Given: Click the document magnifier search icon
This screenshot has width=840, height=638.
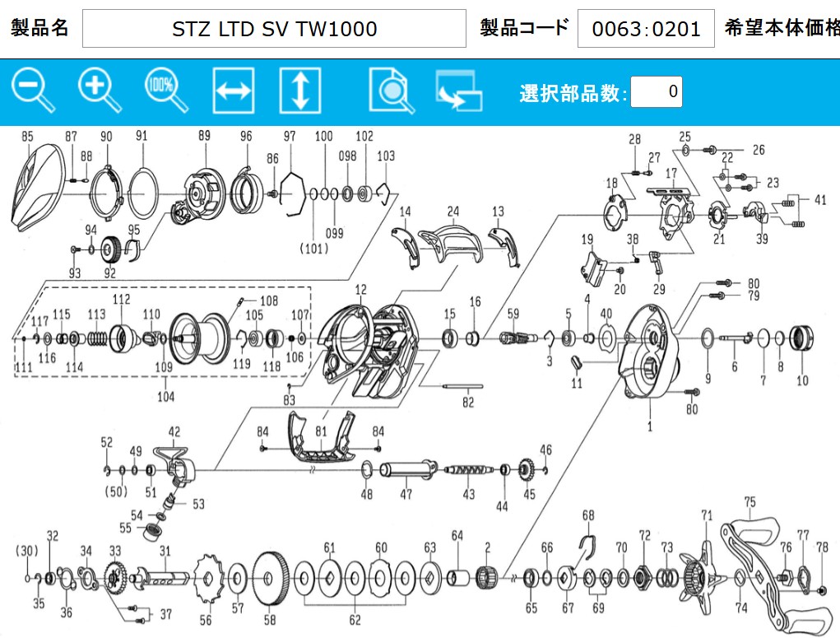Looking at the screenshot, I should click(x=392, y=91).
